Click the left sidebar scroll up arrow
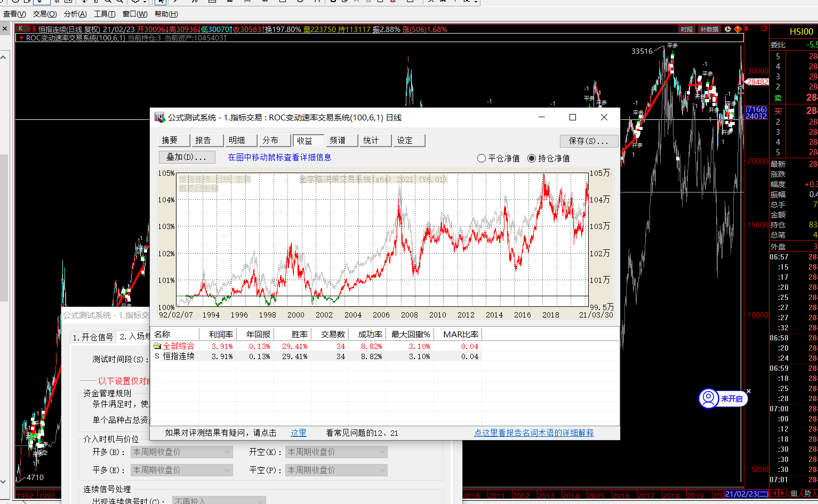This screenshot has width=818, height=504. [4, 57]
